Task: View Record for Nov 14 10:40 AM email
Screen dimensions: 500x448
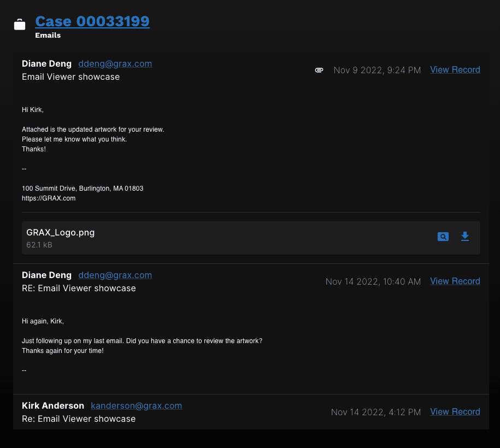Action: coord(455,281)
